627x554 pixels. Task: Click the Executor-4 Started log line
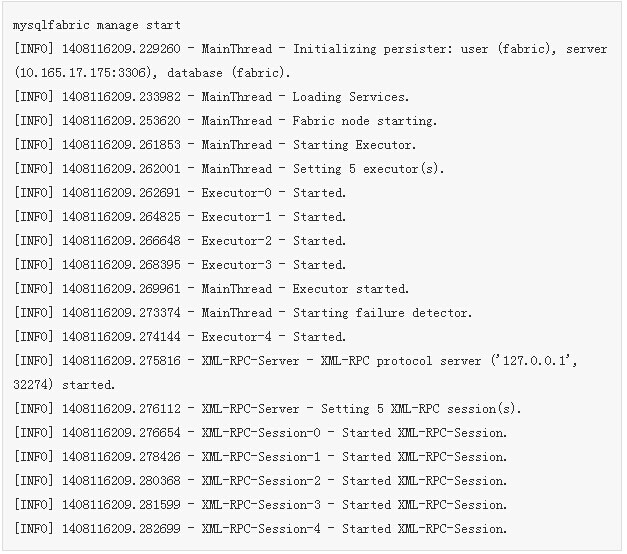[180, 337]
